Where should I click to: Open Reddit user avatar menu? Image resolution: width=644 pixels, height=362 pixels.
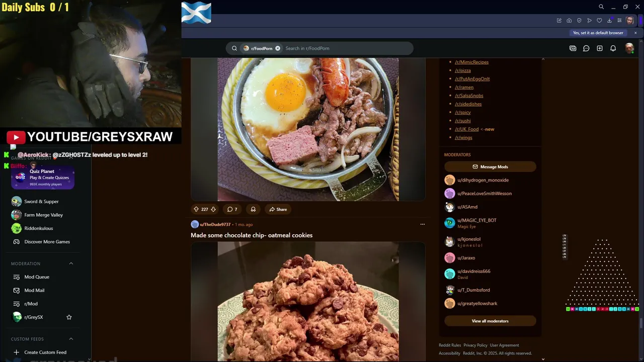[629, 48]
